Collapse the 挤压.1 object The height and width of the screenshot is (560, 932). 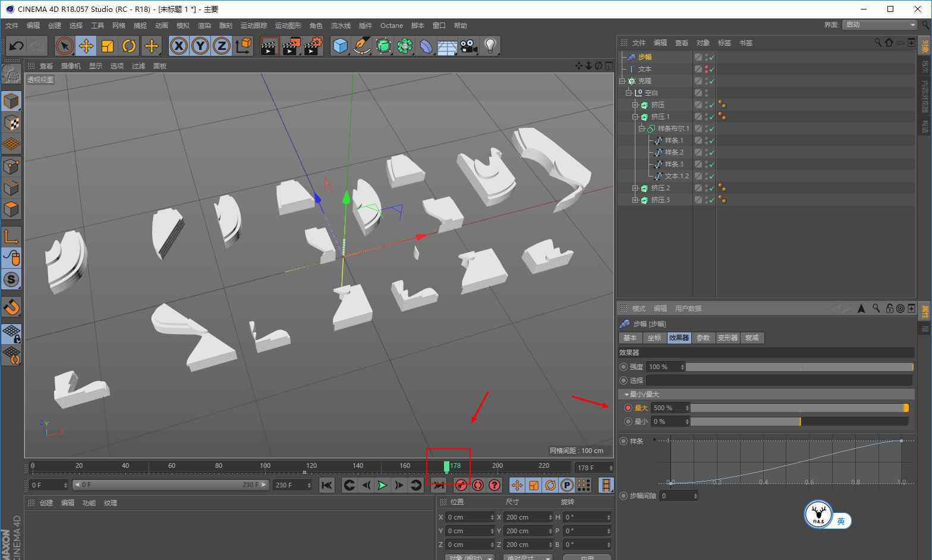[x=635, y=117]
